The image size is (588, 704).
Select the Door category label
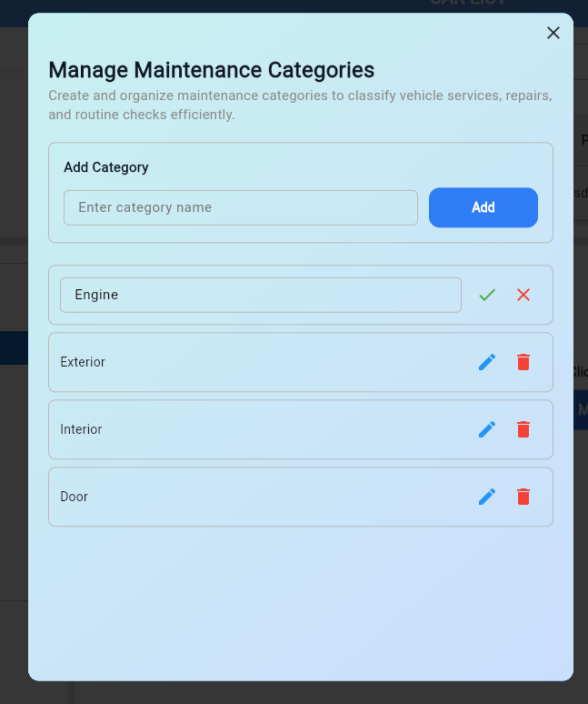pyautogui.click(x=75, y=497)
